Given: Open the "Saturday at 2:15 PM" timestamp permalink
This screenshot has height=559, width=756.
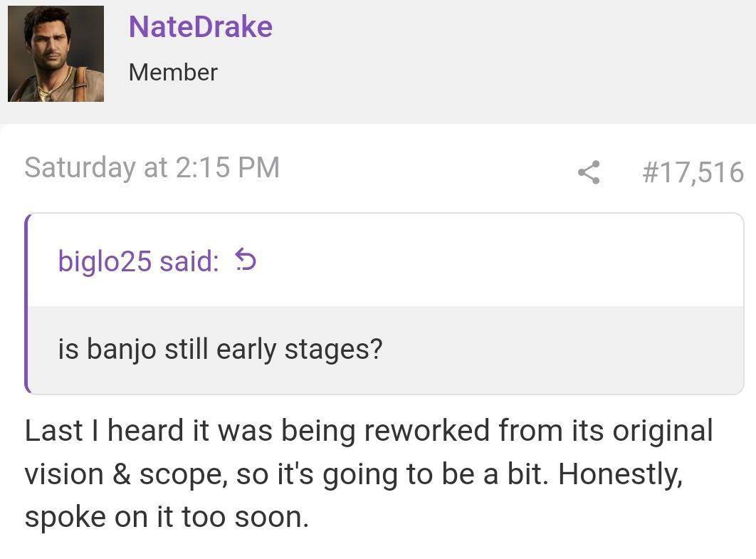Looking at the screenshot, I should click(152, 168).
